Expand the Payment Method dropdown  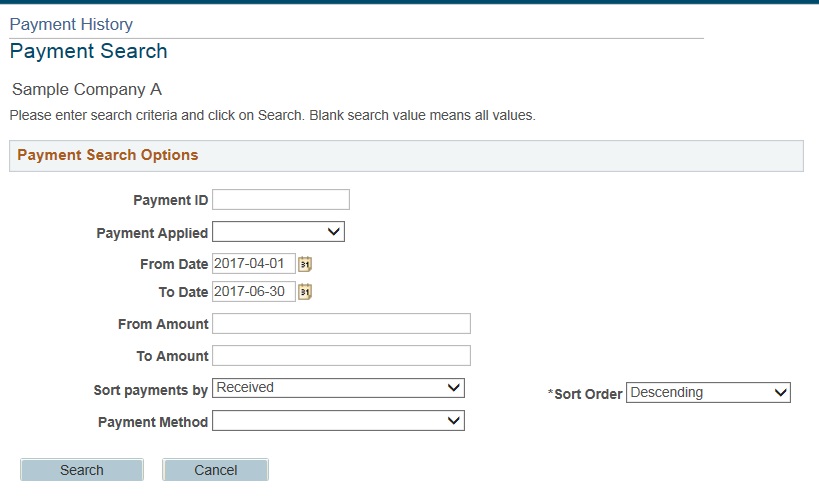338,421
